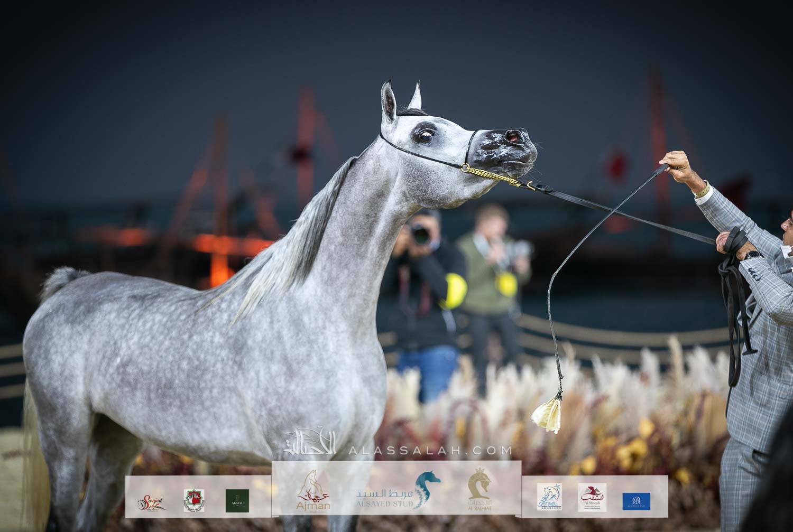Screen dimensions: 793x532
Task: Click the ALASSALAH.COM watermark text
Action: click(x=430, y=451)
